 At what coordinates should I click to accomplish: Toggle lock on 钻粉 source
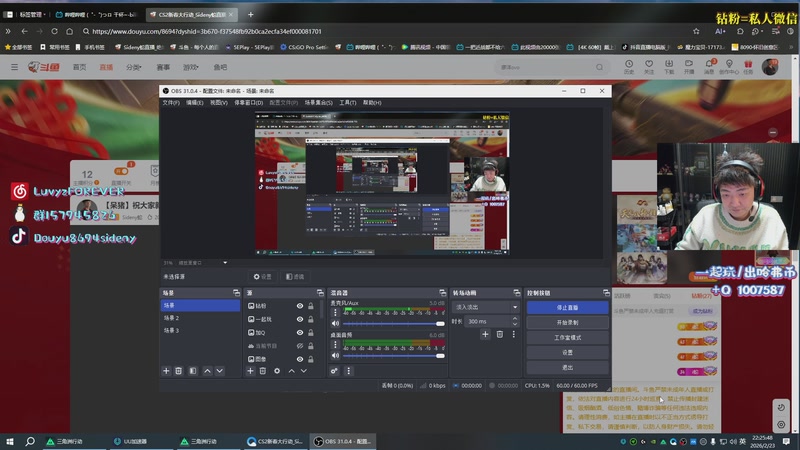point(311,306)
